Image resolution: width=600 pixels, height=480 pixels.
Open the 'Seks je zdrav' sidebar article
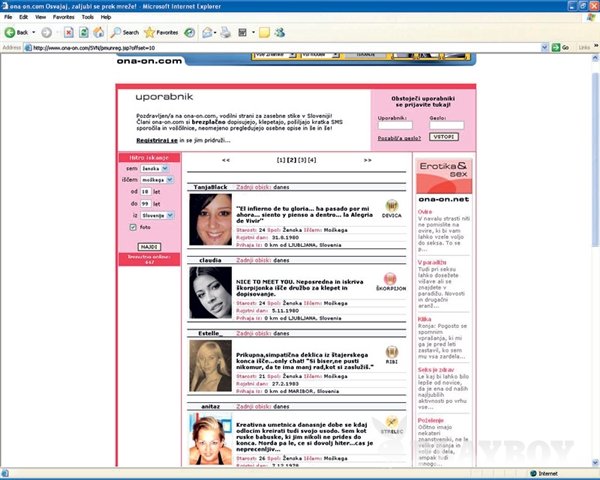click(436, 370)
